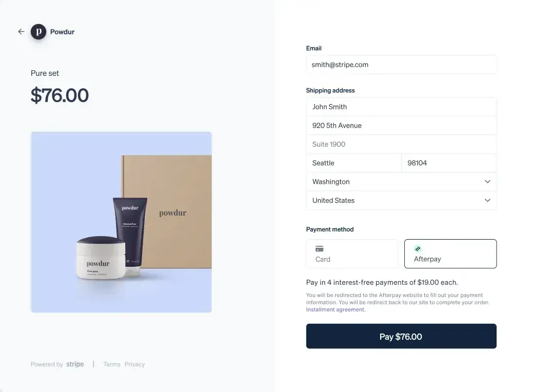Open the Terms link
The height and width of the screenshot is (392, 550).
(x=111, y=364)
